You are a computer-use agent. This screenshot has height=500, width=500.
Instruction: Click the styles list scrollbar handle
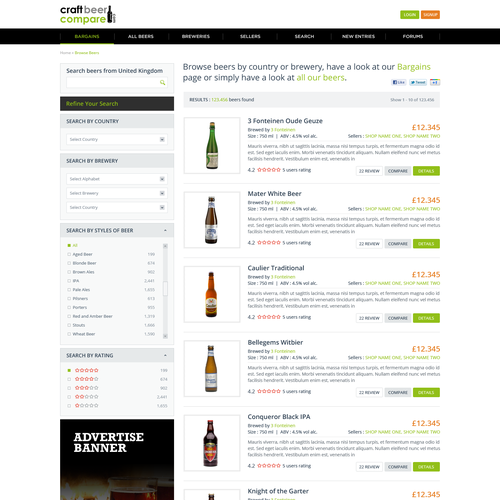coord(165,288)
